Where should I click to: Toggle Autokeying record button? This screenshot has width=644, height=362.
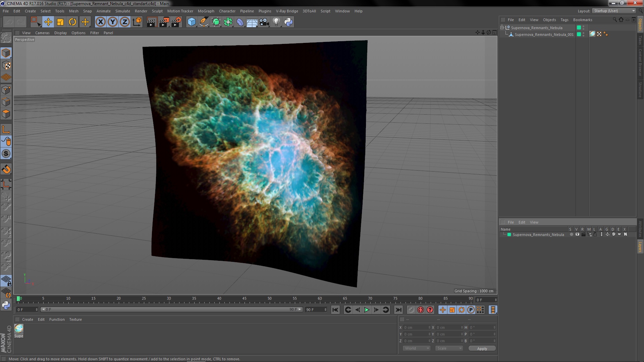(421, 310)
